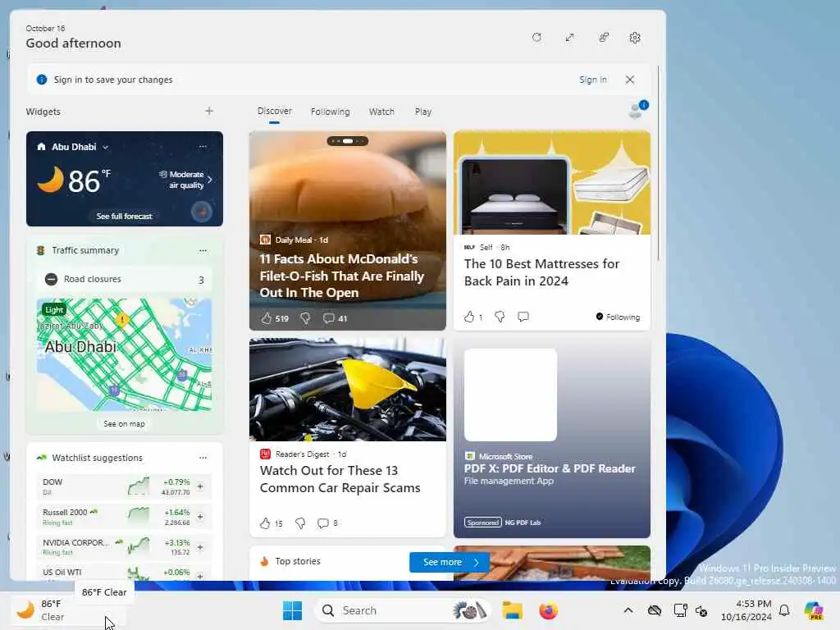840x630 pixels.
Task: Open Windows Start menu
Action: click(293, 610)
